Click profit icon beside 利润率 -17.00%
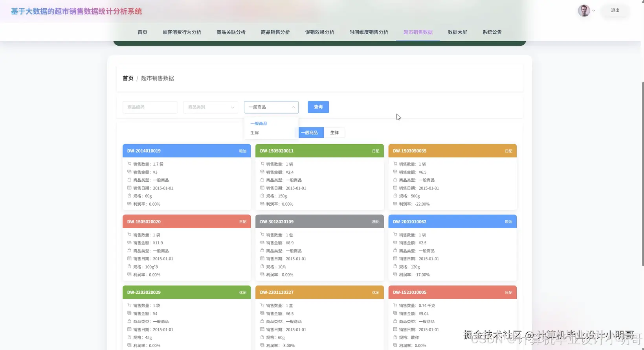 pyautogui.click(x=395, y=274)
